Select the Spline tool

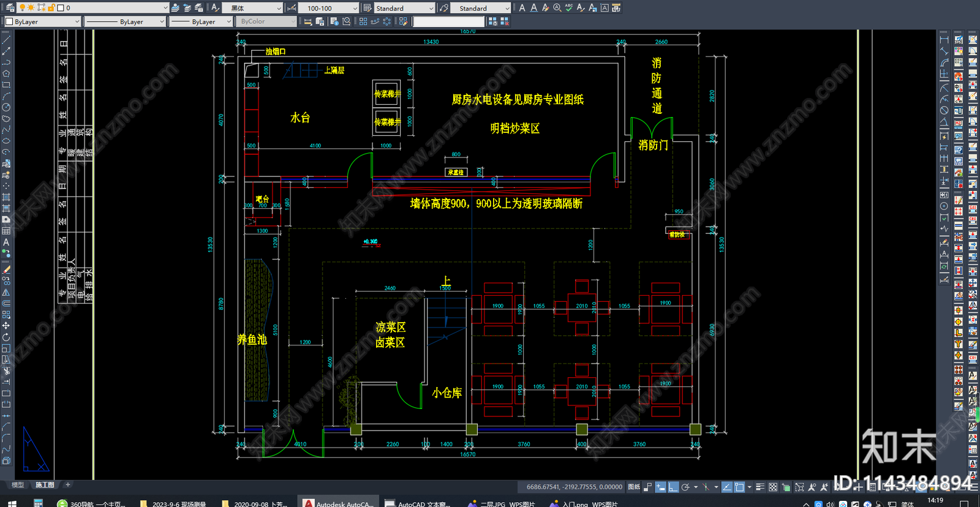click(x=6, y=129)
